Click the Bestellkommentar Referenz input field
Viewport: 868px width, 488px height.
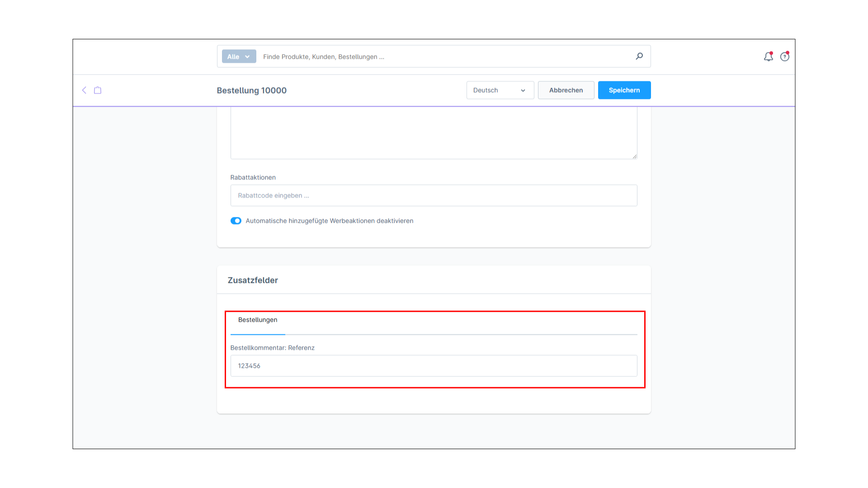click(434, 365)
